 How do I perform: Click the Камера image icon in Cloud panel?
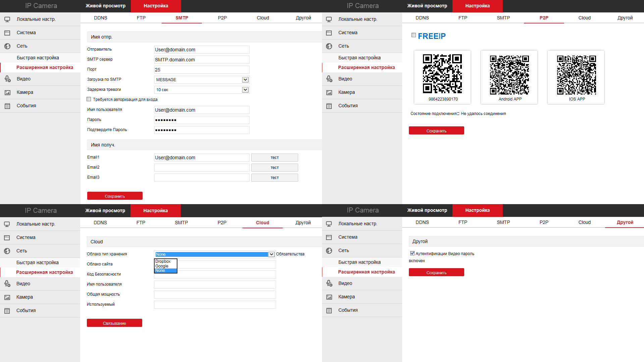click(x=7, y=297)
